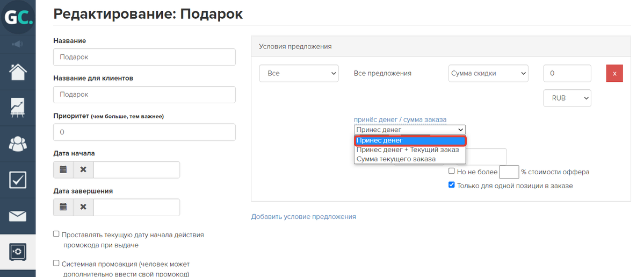Click the discount amount field showing 0
This screenshot has width=644, height=277.
tap(567, 73)
